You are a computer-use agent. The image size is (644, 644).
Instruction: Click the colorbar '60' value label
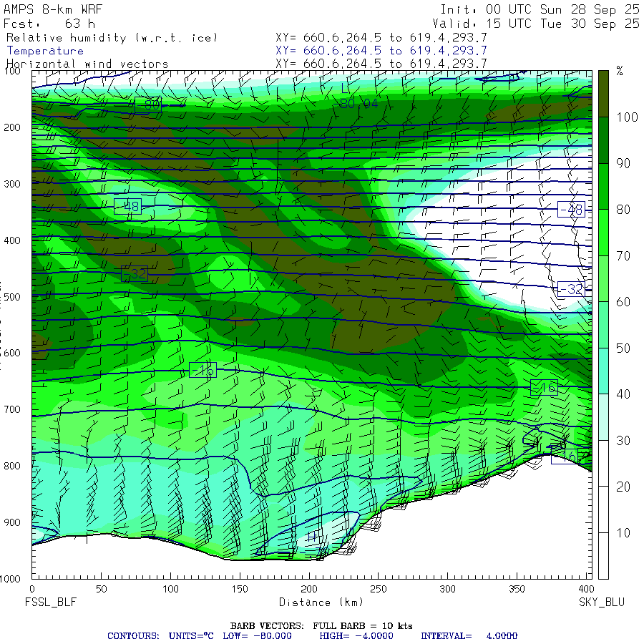point(623,302)
